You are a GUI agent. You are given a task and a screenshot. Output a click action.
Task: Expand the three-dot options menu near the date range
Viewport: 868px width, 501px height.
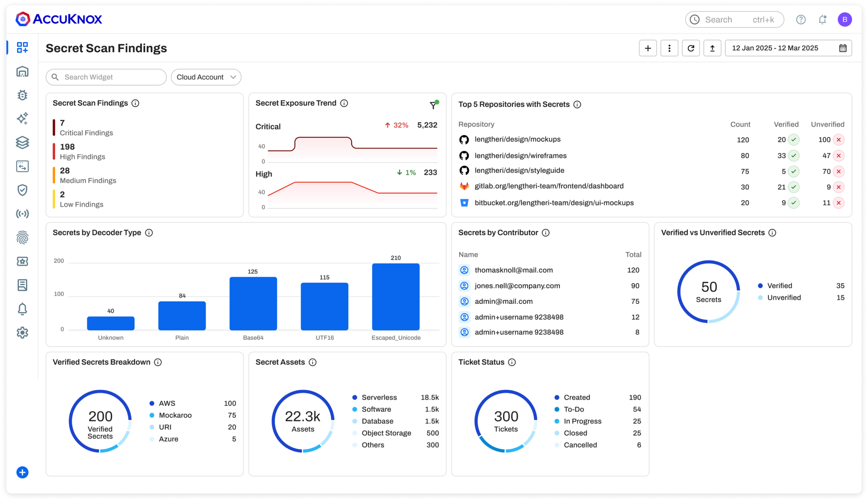click(669, 48)
